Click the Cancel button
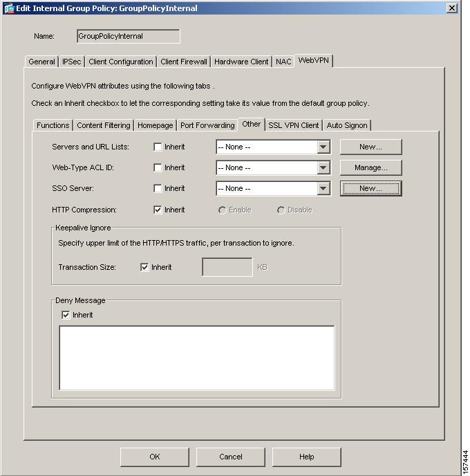The width and height of the screenshot is (470, 476). 231,457
